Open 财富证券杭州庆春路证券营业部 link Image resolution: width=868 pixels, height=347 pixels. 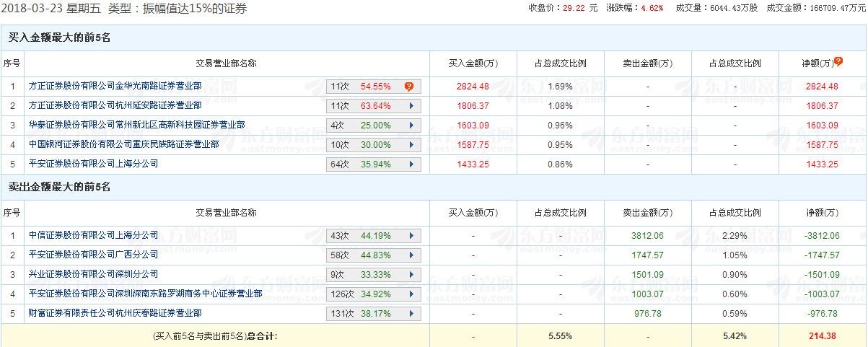115,313
